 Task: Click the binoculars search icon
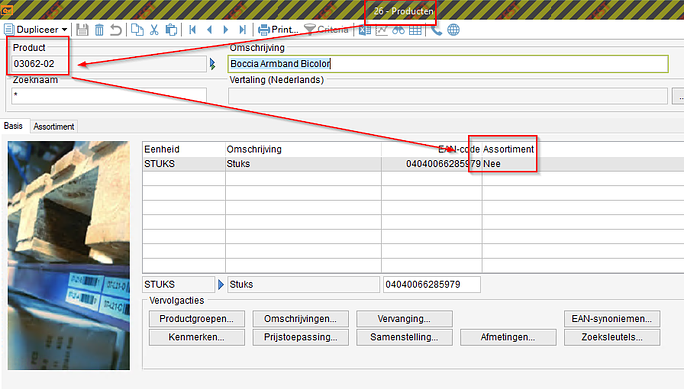pos(398,30)
